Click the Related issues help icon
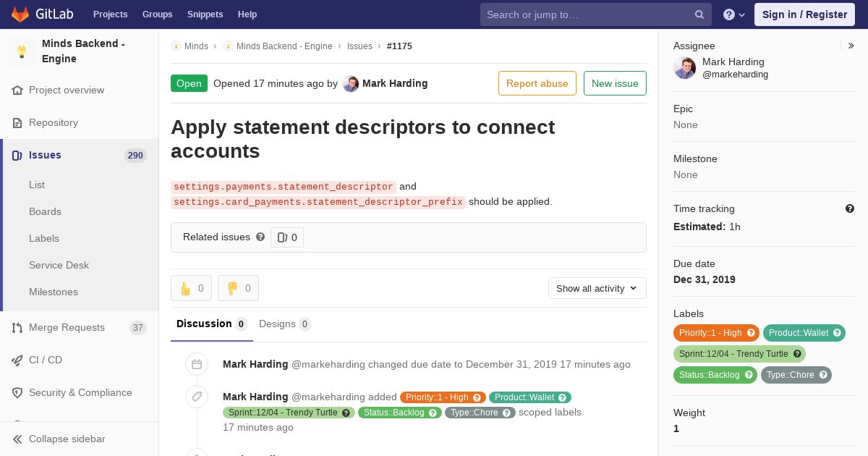This screenshot has width=868, height=456. click(260, 237)
